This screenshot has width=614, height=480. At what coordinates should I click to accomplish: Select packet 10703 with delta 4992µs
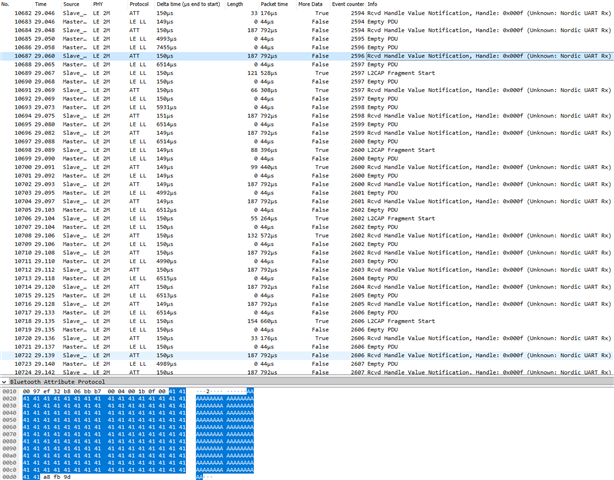[x=307, y=193]
